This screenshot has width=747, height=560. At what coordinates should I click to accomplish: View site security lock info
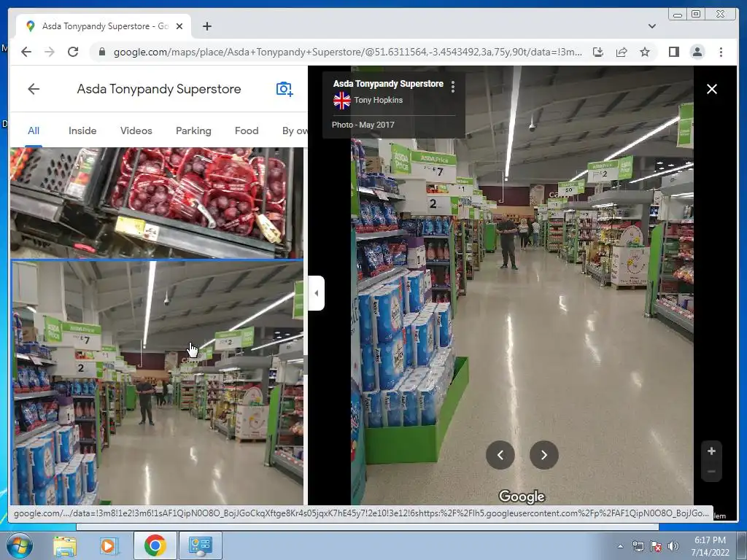101,52
